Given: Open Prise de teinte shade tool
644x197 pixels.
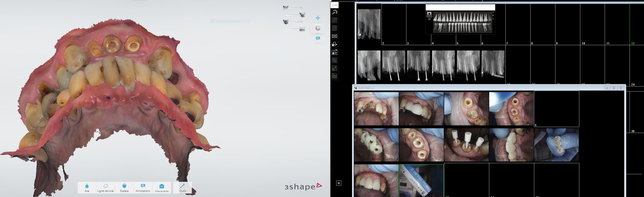Looking at the screenshot, I should 162,188.
